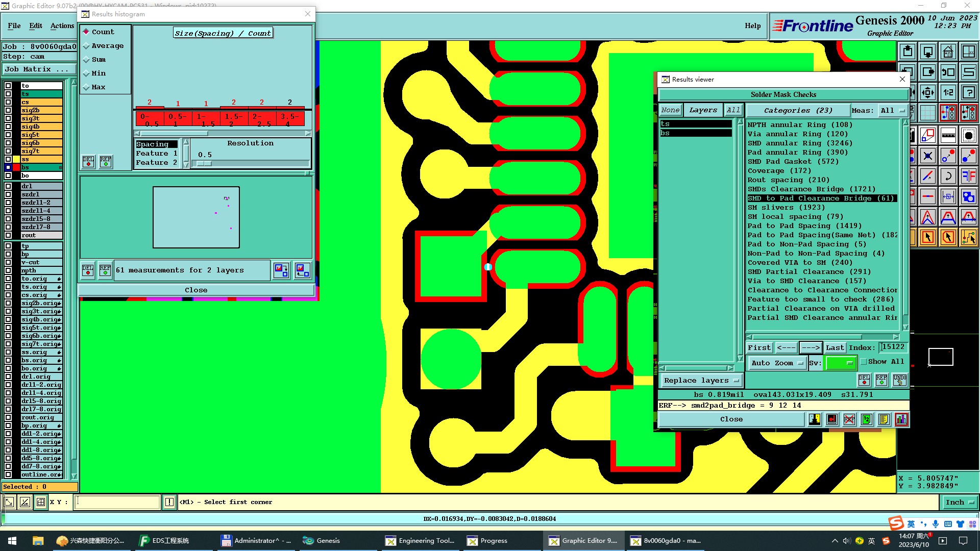
Task: Open the Meas All dropdown
Action: tap(892, 111)
